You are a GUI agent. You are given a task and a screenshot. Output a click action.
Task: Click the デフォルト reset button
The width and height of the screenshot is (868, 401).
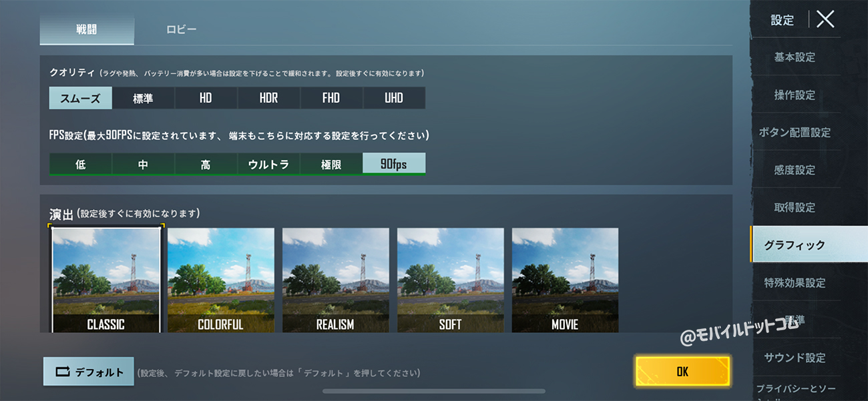point(89,372)
